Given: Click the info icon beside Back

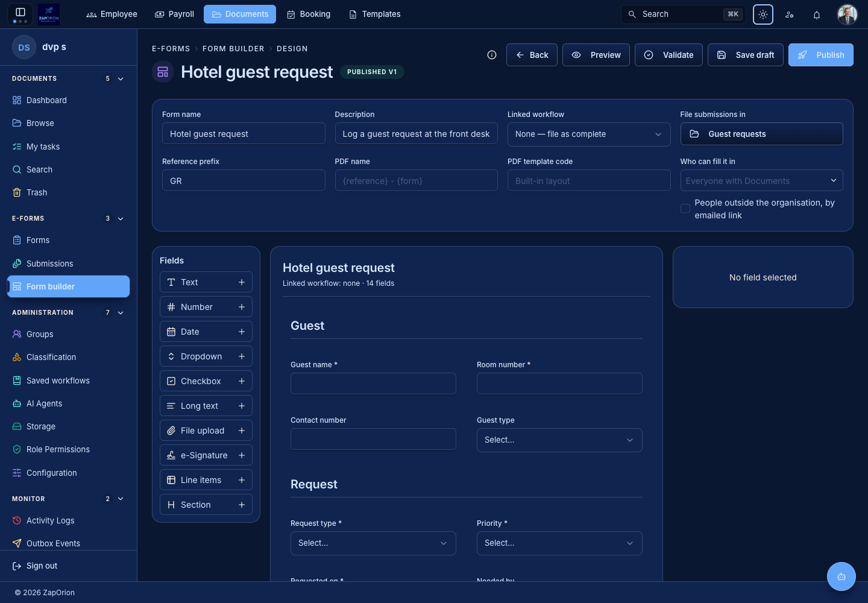Looking at the screenshot, I should (492, 55).
